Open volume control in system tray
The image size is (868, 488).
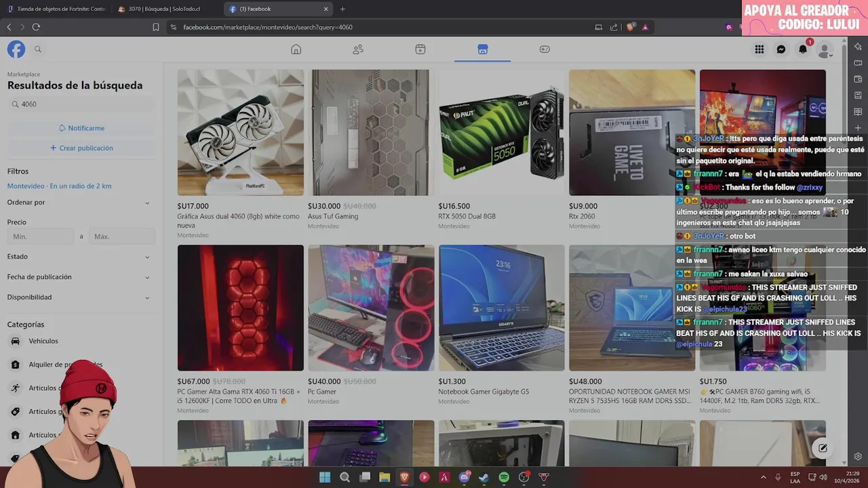click(823, 477)
